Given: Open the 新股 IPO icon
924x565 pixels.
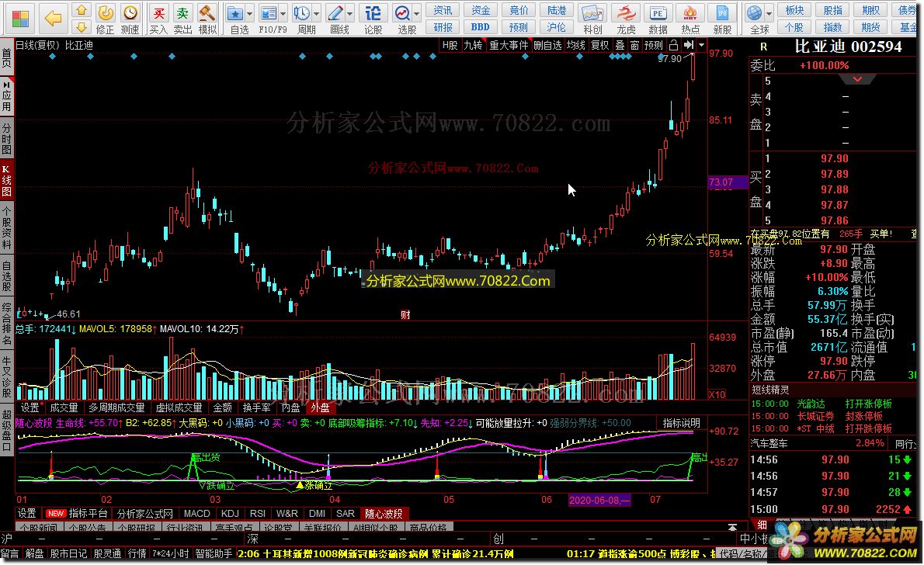Looking at the screenshot, I should pos(722,19).
